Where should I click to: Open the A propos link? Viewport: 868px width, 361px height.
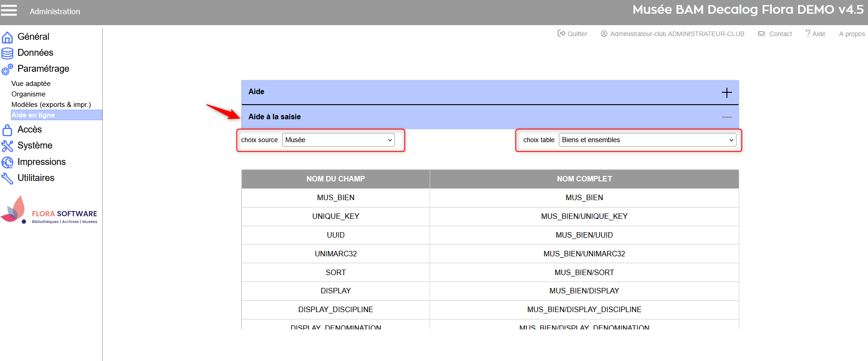tap(852, 34)
